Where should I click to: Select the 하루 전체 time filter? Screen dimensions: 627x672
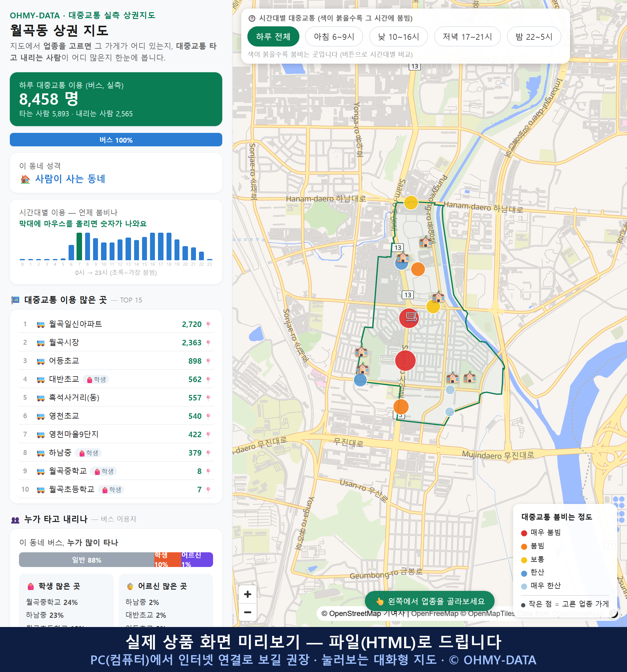click(273, 36)
